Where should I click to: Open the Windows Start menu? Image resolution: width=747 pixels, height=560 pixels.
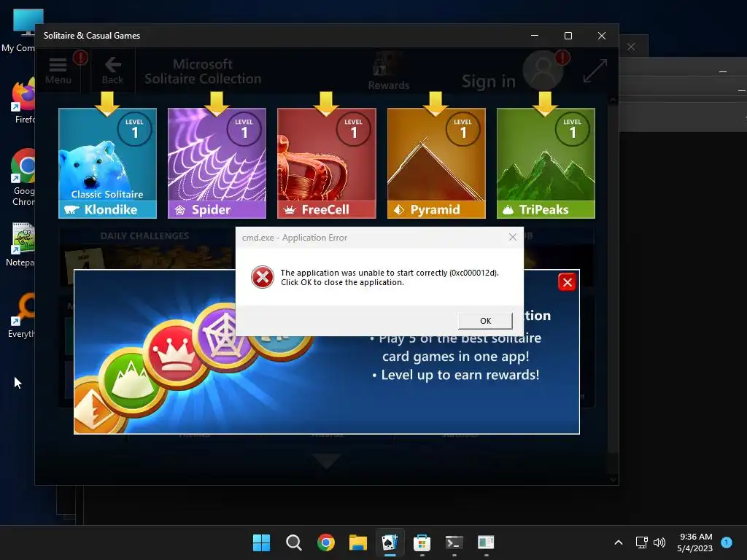(261, 542)
